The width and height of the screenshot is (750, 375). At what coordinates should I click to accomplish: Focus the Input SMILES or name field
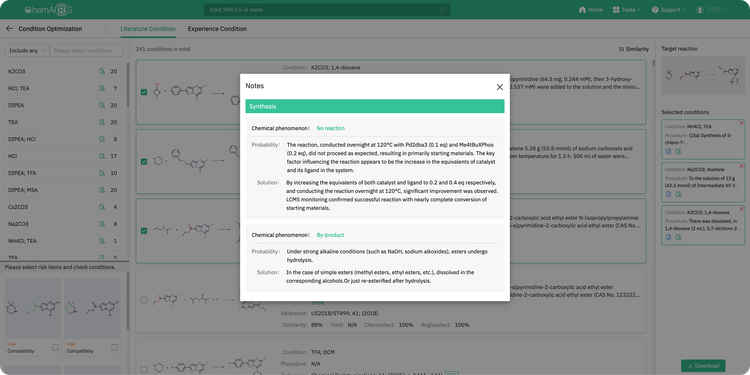point(327,10)
